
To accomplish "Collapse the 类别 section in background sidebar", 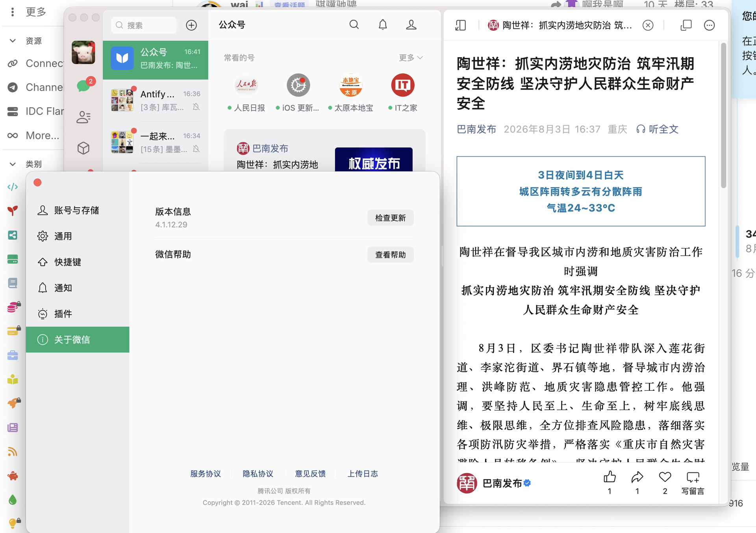I will (13, 164).
